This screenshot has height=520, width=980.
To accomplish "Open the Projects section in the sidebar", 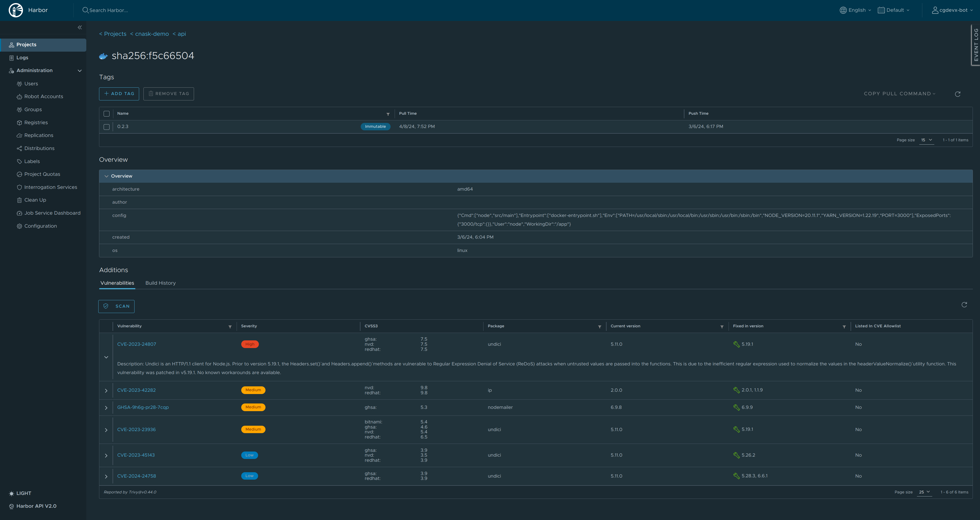I will click(26, 44).
